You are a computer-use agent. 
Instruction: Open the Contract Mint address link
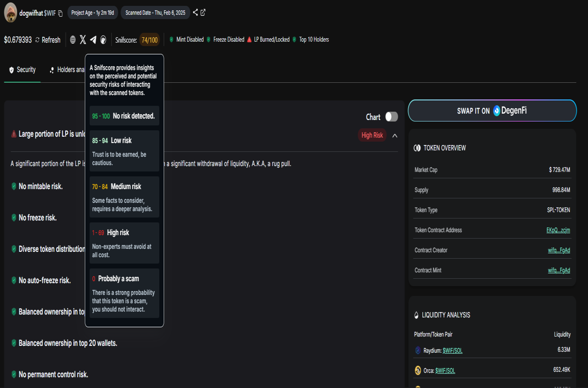(559, 270)
